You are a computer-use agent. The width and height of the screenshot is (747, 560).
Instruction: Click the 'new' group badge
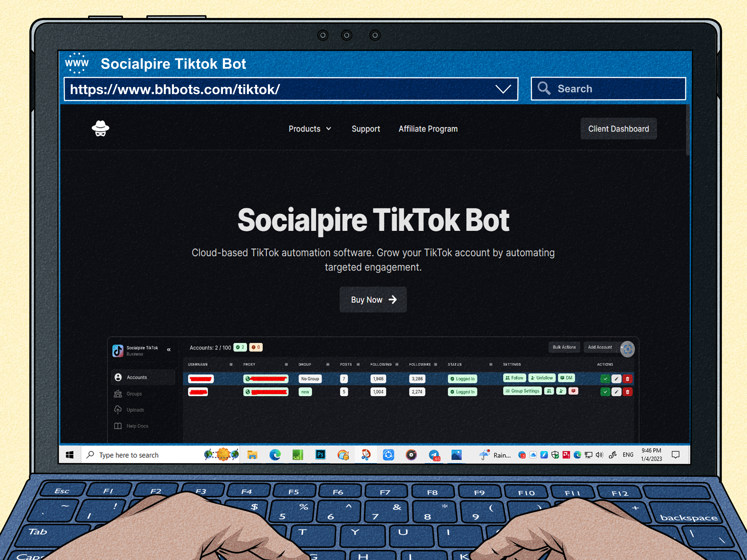(305, 392)
